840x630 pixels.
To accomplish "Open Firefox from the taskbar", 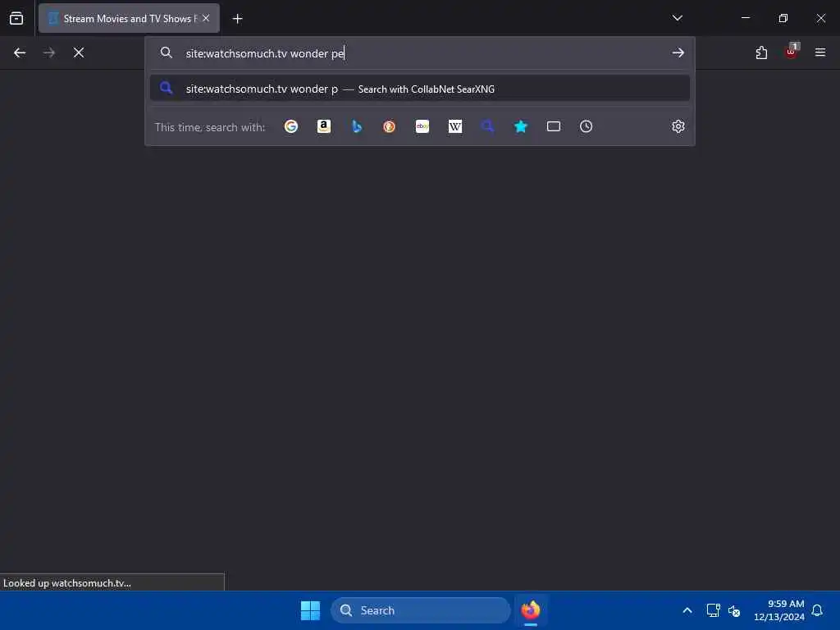I will coord(531,610).
